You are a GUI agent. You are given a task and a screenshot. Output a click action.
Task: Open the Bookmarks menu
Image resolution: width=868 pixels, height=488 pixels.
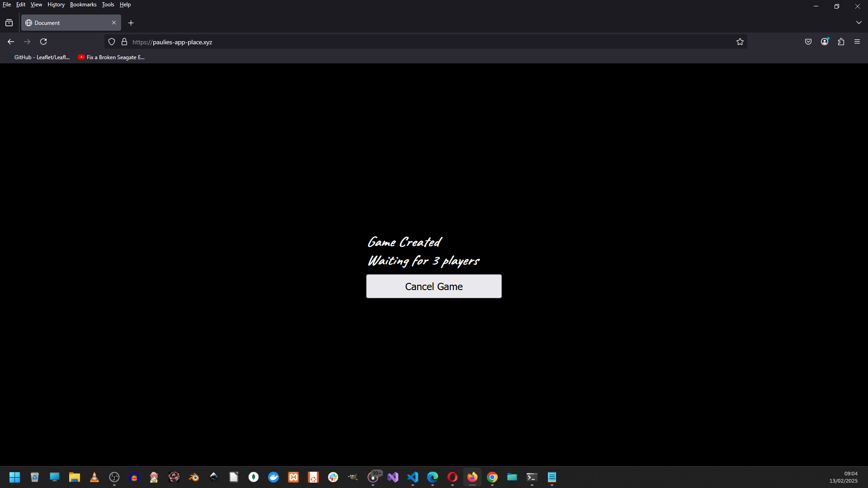tap(83, 5)
